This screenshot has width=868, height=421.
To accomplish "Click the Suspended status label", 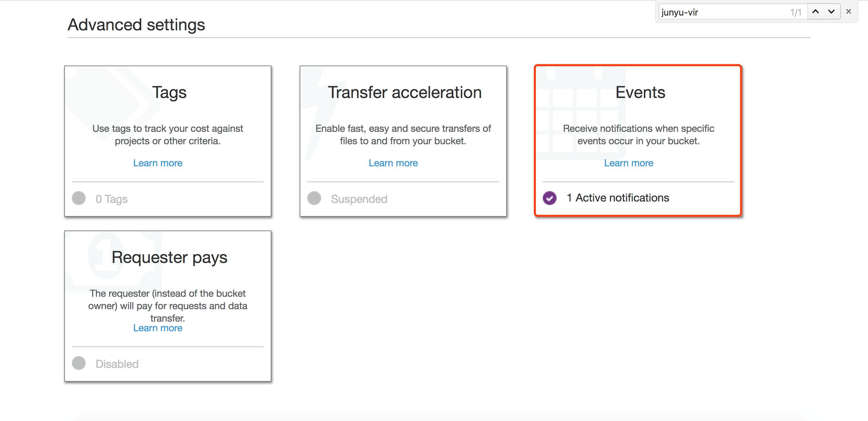I will (359, 199).
